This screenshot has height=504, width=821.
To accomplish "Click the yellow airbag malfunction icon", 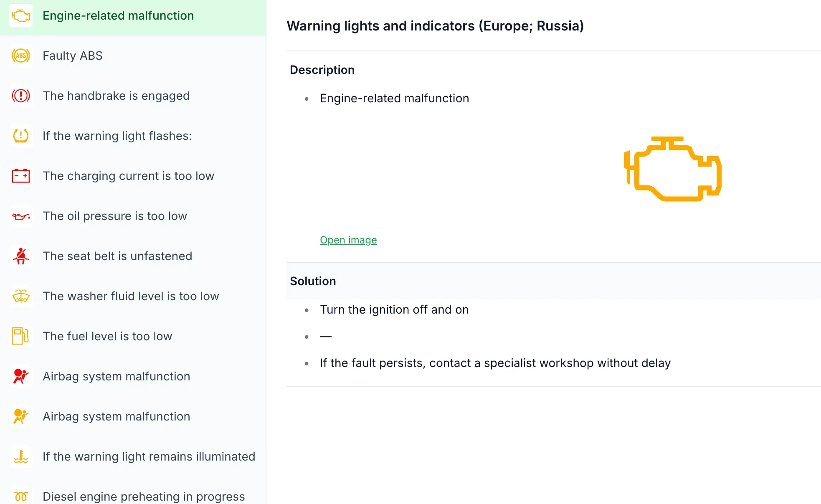I will (21, 416).
